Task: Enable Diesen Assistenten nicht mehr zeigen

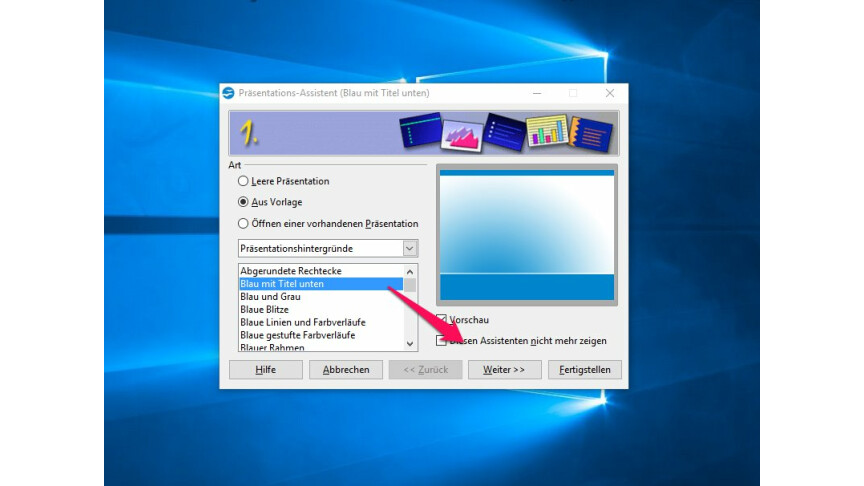Action: click(442, 341)
